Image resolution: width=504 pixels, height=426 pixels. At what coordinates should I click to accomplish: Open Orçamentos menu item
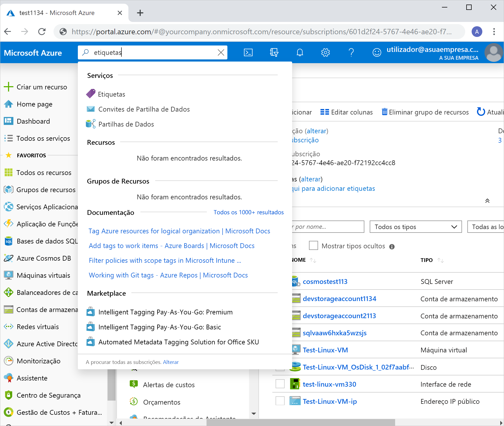click(x=155, y=402)
